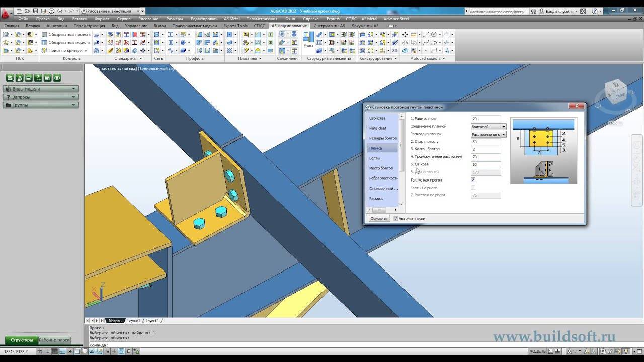Image resolution: width=644 pixels, height=362 pixels.
Task: Switch to 'Инструменты AS' ribbon tab
Action: coord(329,26)
